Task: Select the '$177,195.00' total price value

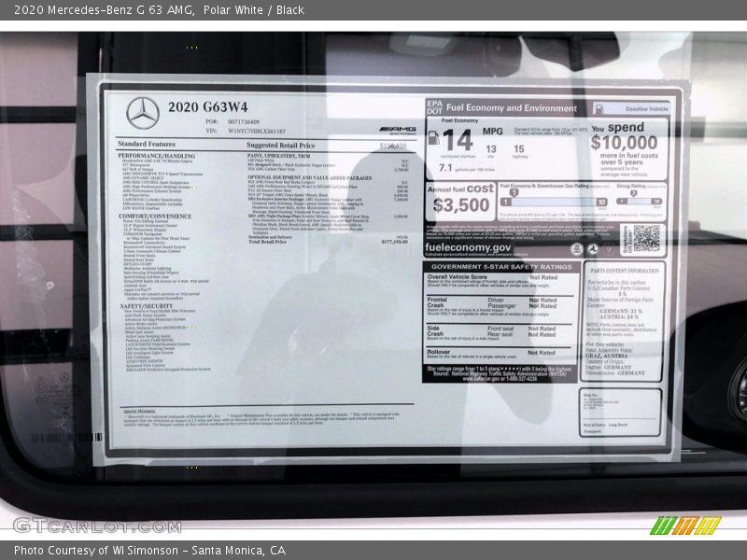Action: pos(394,242)
